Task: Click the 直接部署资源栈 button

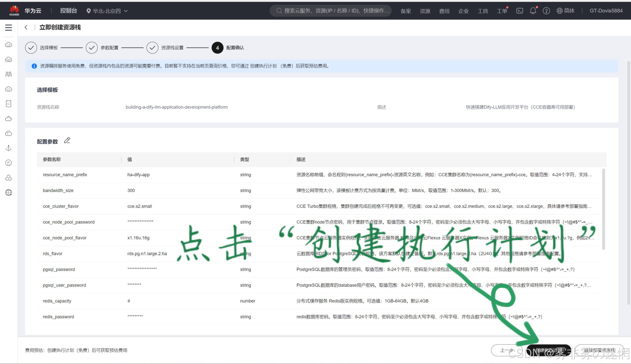Action: (599, 350)
